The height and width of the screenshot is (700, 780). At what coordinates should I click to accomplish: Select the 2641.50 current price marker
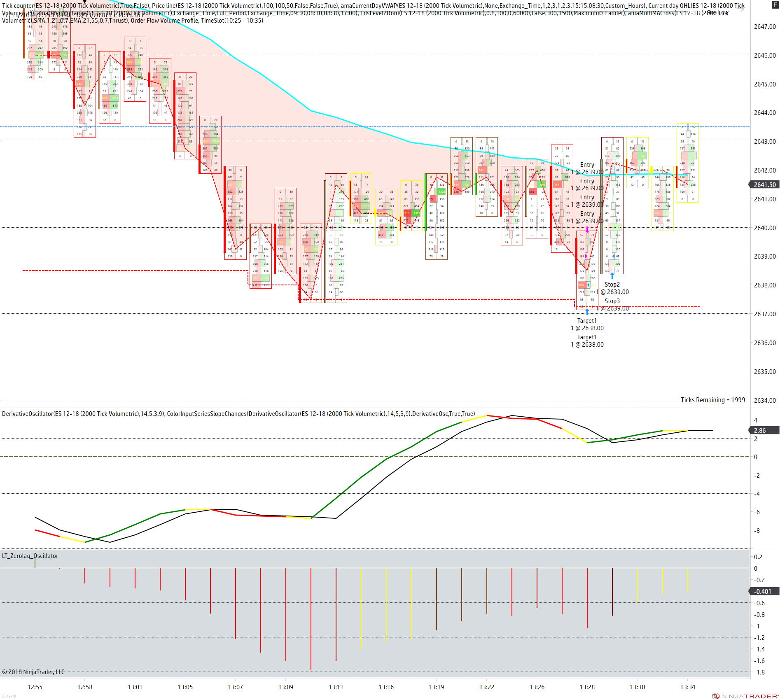(764, 184)
